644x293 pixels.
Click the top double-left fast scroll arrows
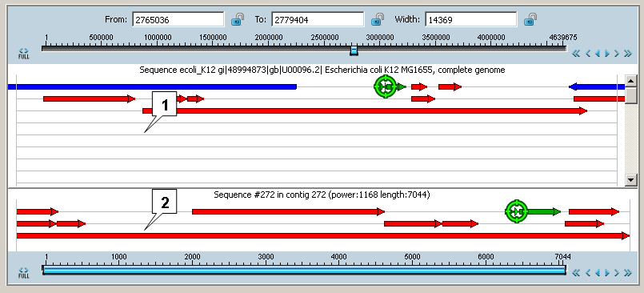tap(576, 53)
